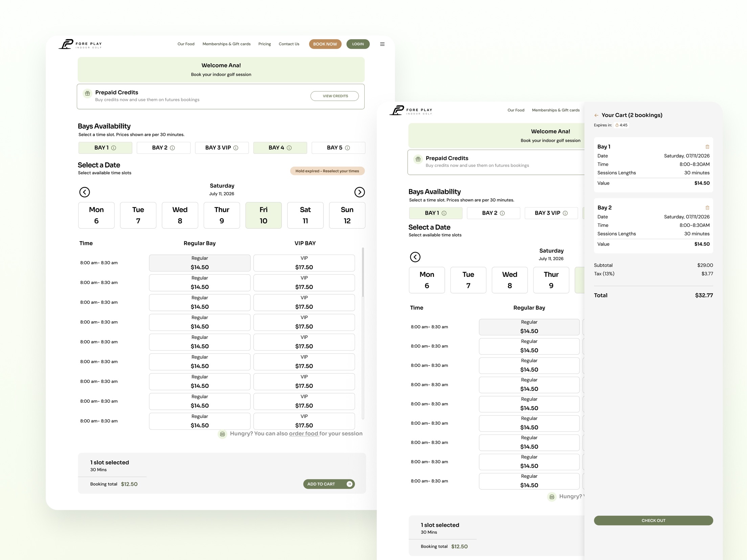The image size is (747, 560).
Task: Pick Mon 6 date in left window
Action: pyautogui.click(x=96, y=215)
